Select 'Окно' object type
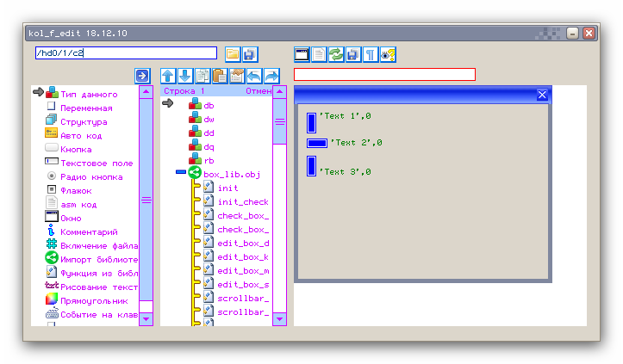623x364 pixels. tap(71, 219)
